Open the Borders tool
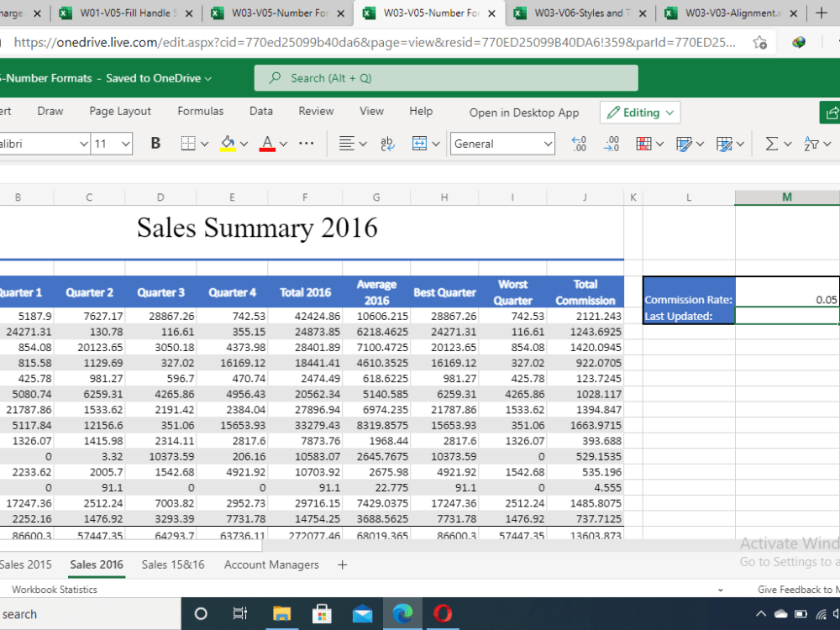Image resolution: width=840 pixels, height=630 pixels. [x=188, y=144]
